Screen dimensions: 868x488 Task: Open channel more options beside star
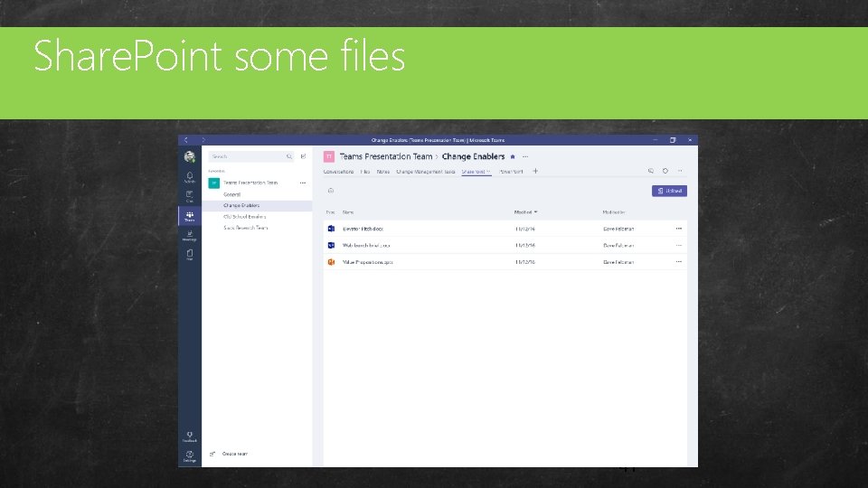point(525,156)
